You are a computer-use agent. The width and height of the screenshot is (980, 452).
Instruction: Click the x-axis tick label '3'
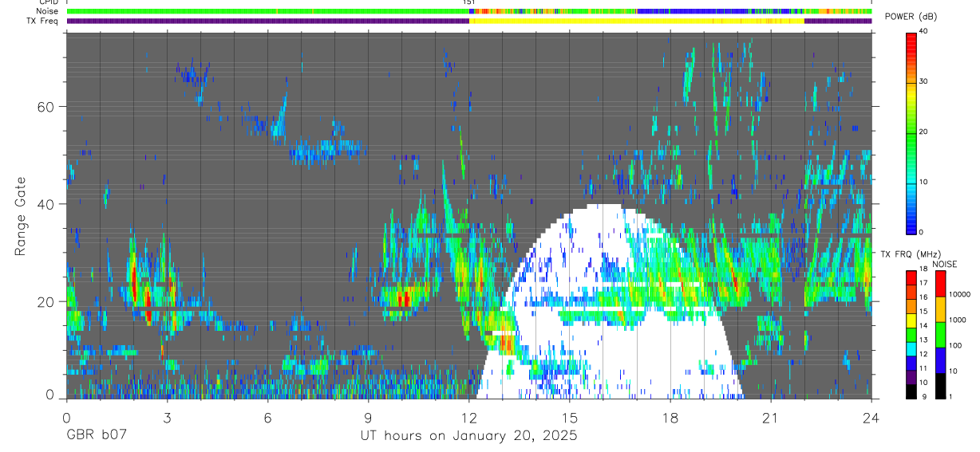click(x=167, y=417)
